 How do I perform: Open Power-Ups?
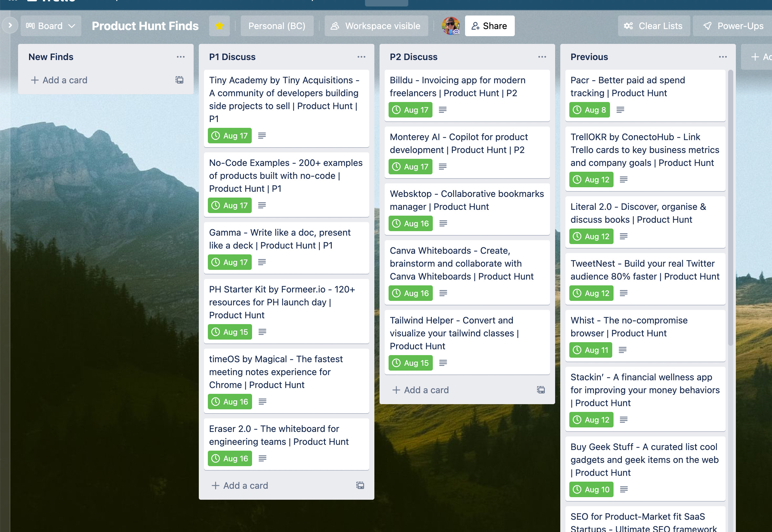click(x=733, y=26)
